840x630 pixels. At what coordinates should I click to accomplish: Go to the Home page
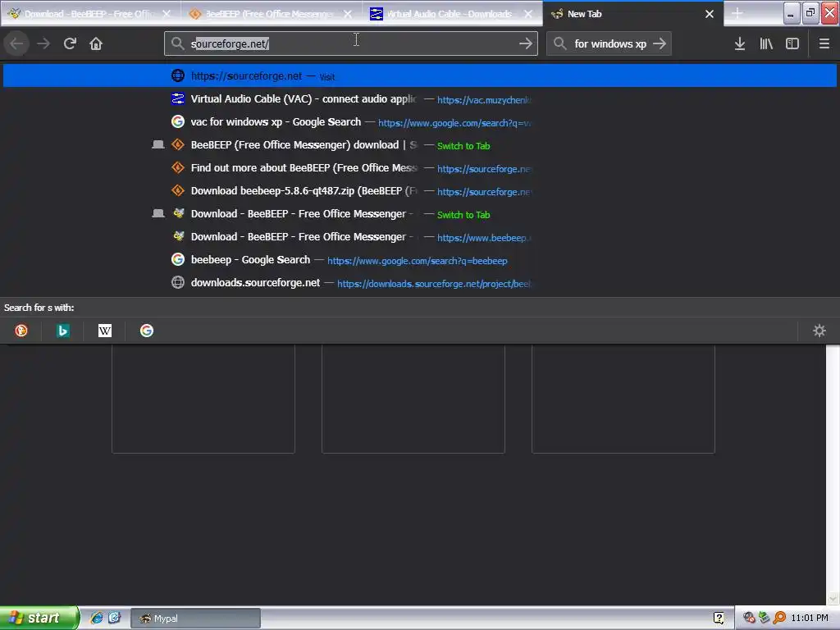(96, 43)
